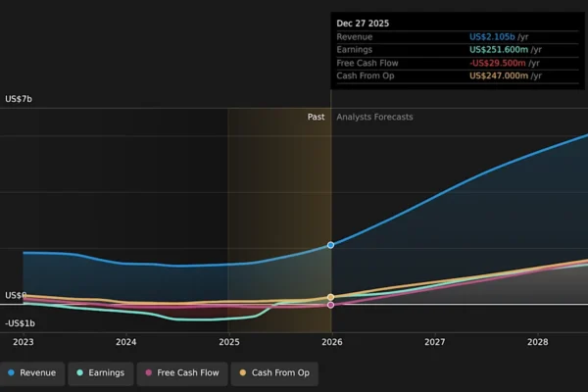This screenshot has width=588, height=392.
Task: Select the Cash From Op marker at 2026
Action: 331,297
